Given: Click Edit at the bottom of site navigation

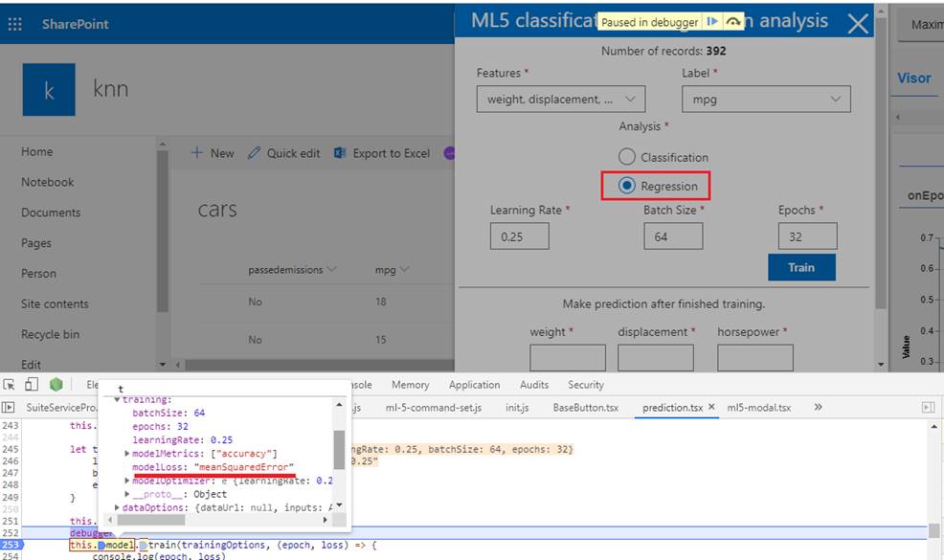Looking at the screenshot, I should click(31, 365).
